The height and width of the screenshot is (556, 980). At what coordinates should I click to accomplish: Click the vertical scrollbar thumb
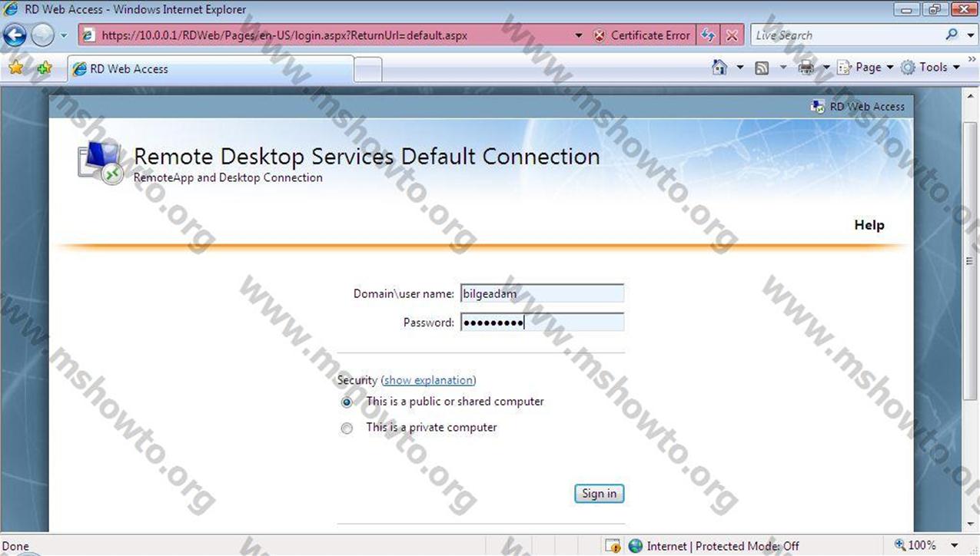tap(971, 260)
